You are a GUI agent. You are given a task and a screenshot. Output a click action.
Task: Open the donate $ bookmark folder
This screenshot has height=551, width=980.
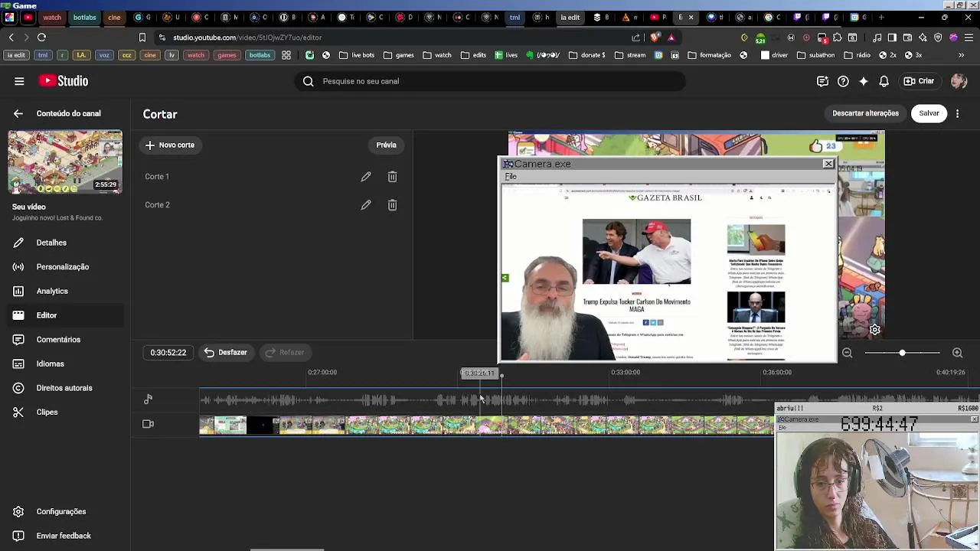click(x=587, y=55)
